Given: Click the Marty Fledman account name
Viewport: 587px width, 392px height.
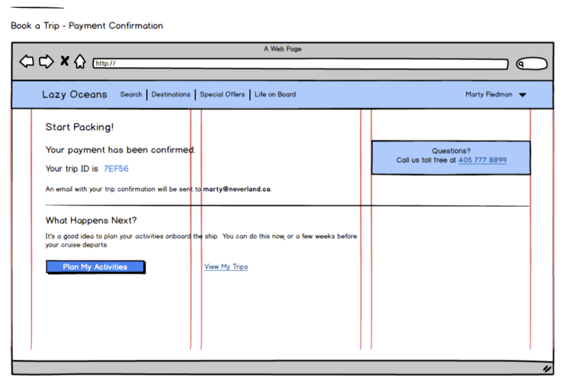Looking at the screenshot, I should tap(488, 95).
